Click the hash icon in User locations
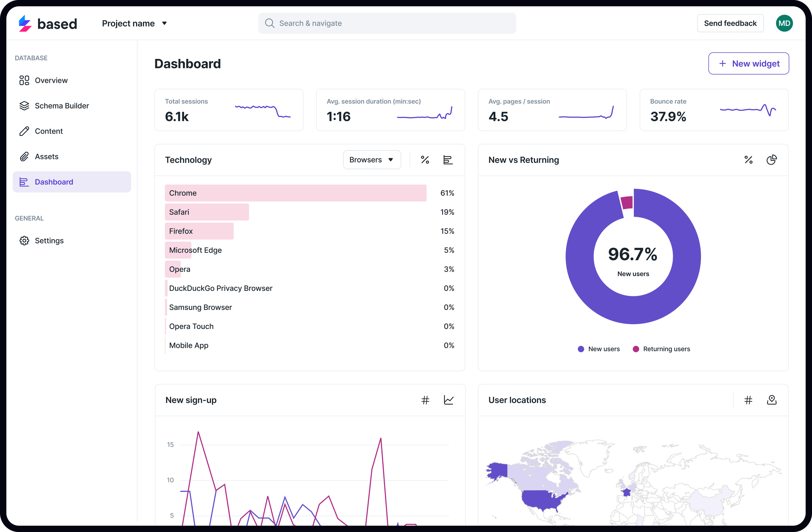Screen dimensions: 812x532 [748, 400]
